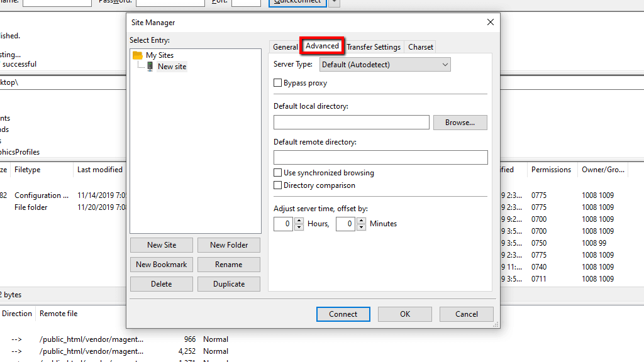
Task: Turn on Directory comparison
Action: [277, 185]
